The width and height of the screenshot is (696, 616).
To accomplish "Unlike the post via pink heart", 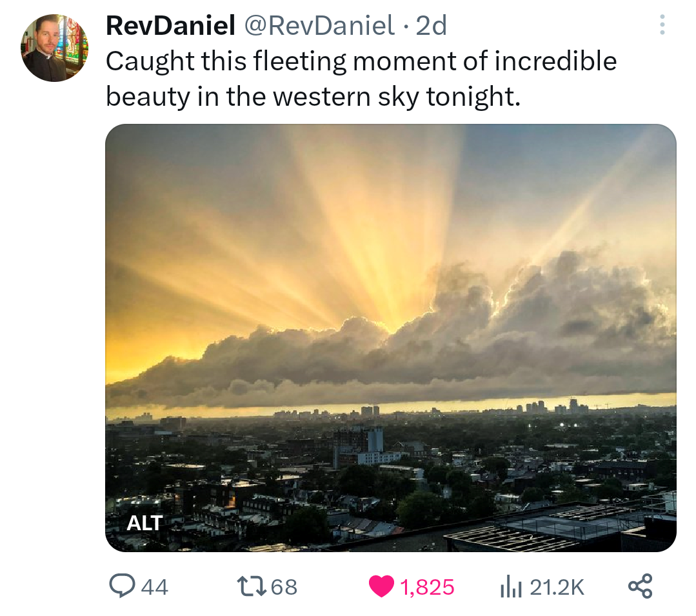I will [x=381, y=586].
